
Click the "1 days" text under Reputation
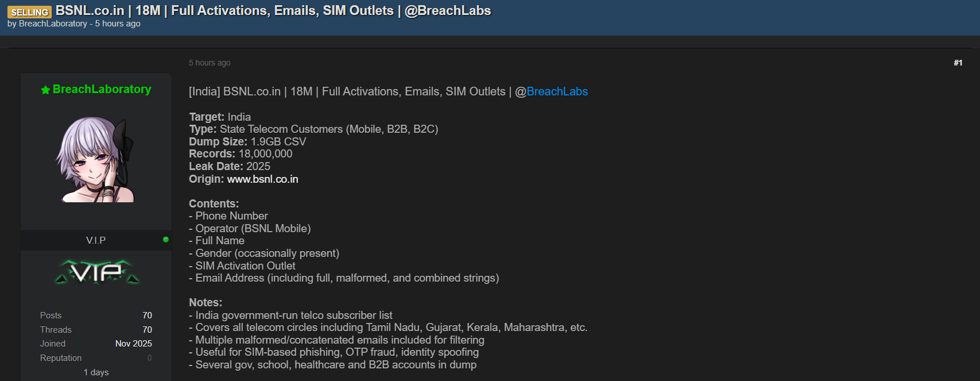click(x=96, y=372)
